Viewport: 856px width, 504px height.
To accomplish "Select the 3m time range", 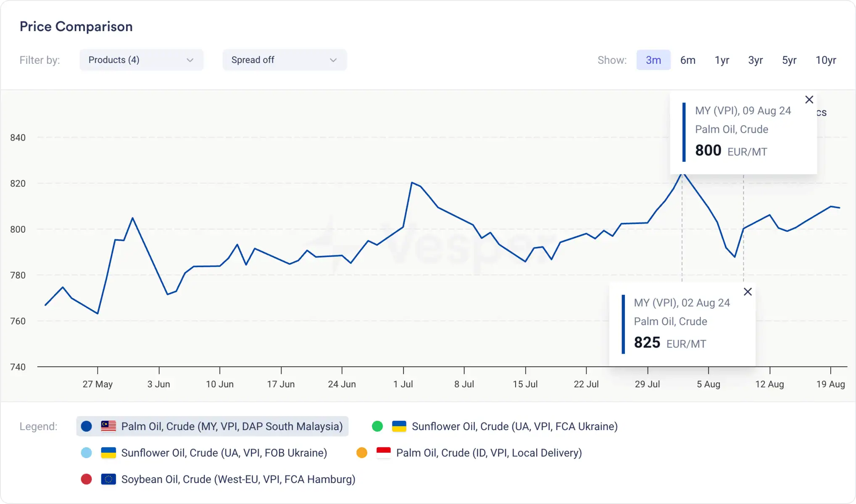I will [653, 60].
